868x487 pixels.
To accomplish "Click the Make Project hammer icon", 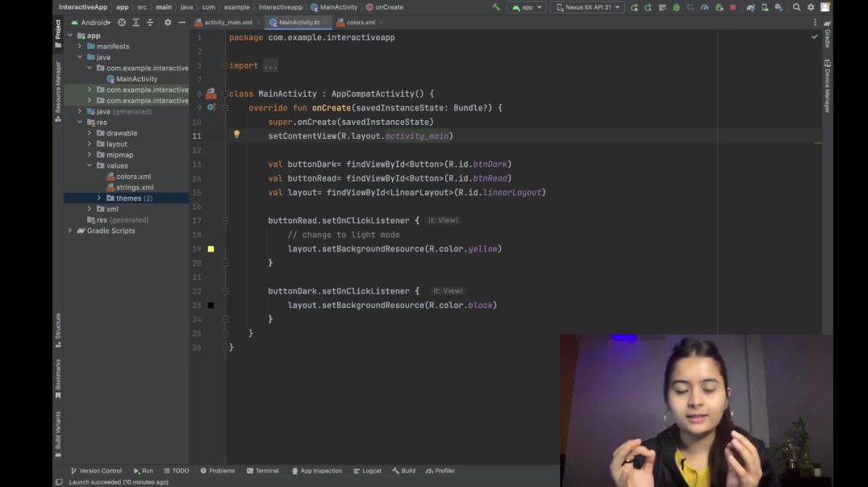I will coord(496,7).
